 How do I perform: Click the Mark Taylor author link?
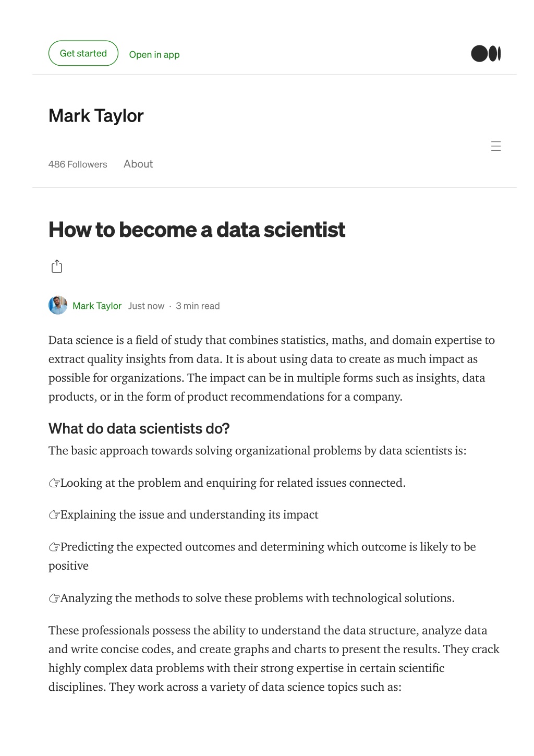97,306
